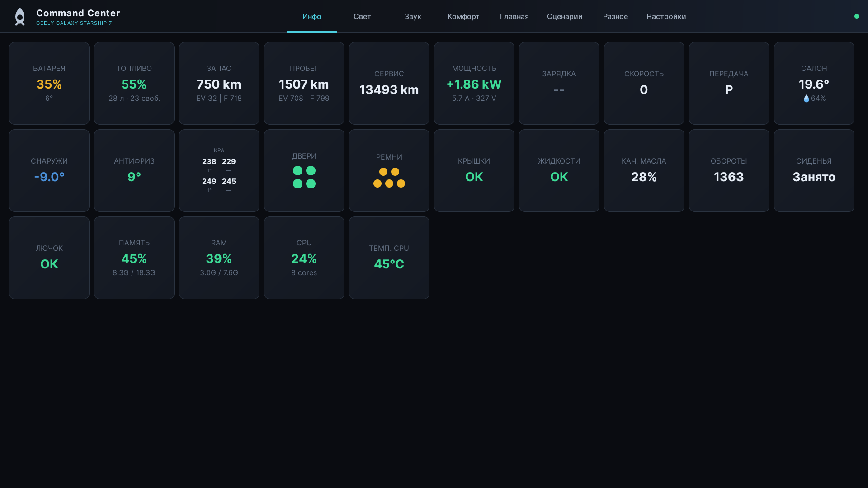
Task: Click the Топливо 55% tile
Action: coord(134,84)
